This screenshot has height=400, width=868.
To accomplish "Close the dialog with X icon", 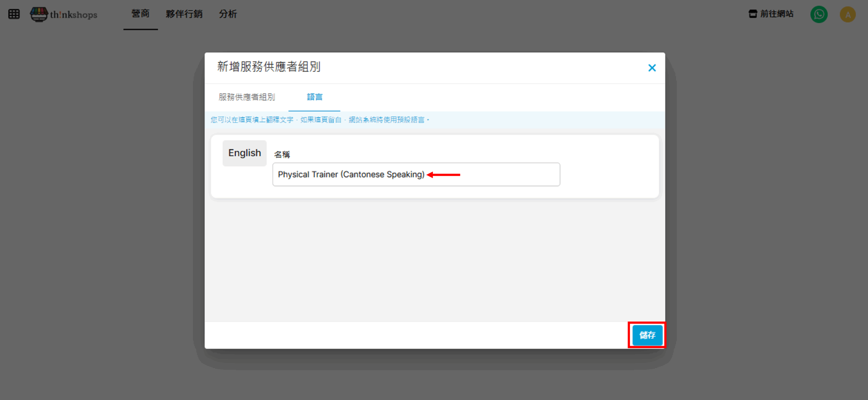I will (652, 68).
